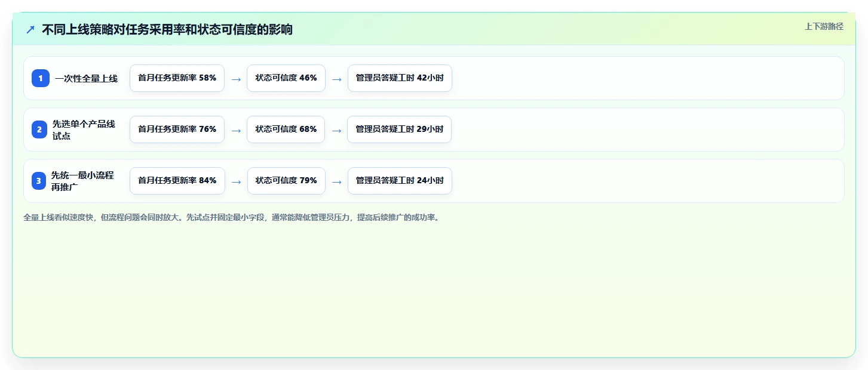Image resolution: width=868 pixels, height=370 pixels.
Task: Click the 先统一最小流程再推广 strategy label
Action: (82, 181)
